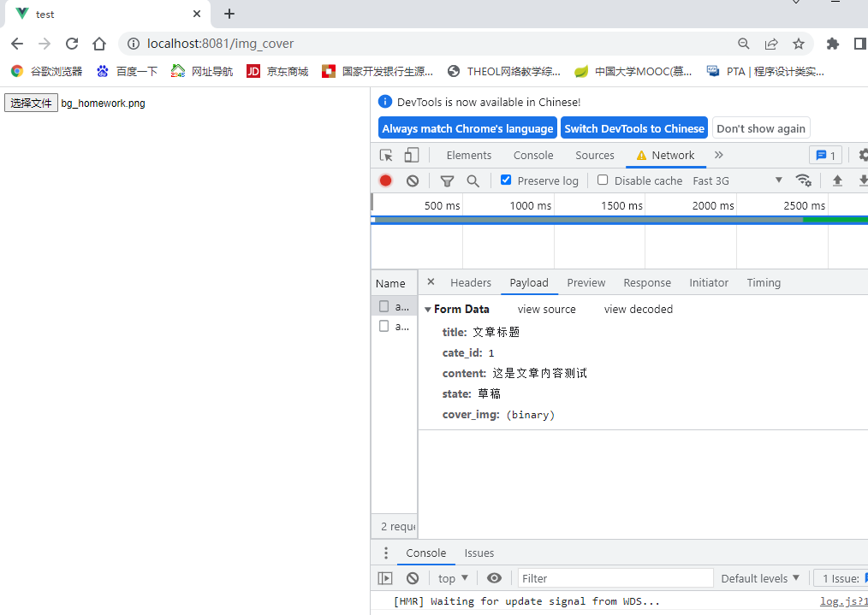
Task: Open the log.js source link
Action: (x=843, y=601)
